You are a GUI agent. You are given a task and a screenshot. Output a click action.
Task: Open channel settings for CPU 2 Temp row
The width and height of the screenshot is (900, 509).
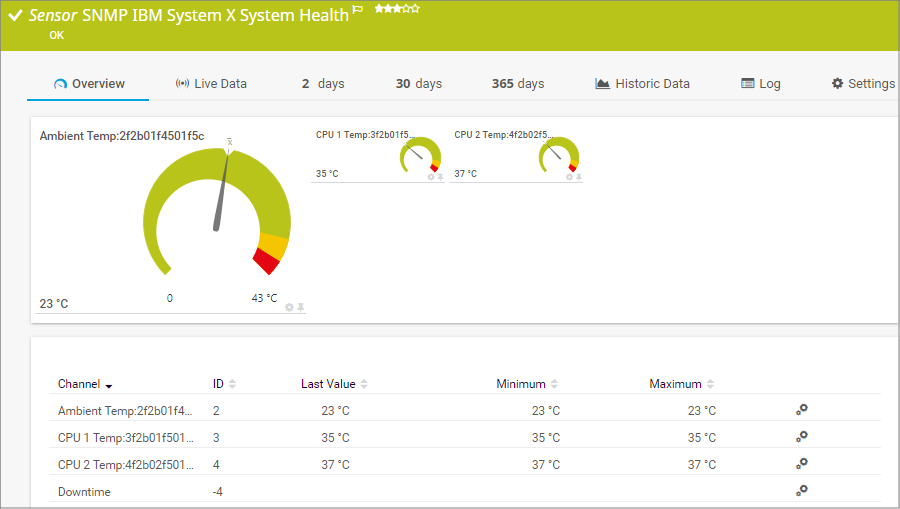pos(801,463)
